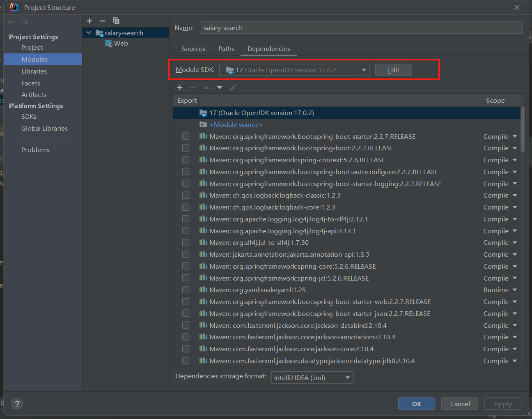Remove the selected dependency with the minus icon
Screen dimensions: 532x419
[193, 87]
